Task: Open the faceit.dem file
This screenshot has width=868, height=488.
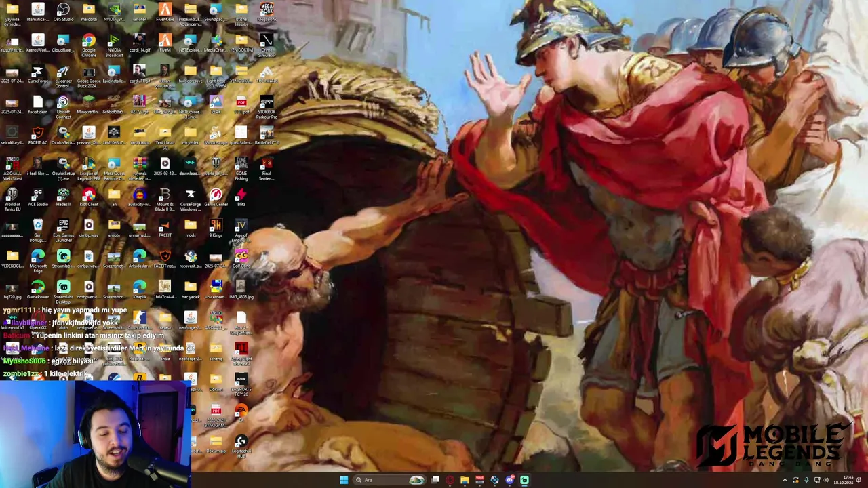Action: click(x=38, y=105)
